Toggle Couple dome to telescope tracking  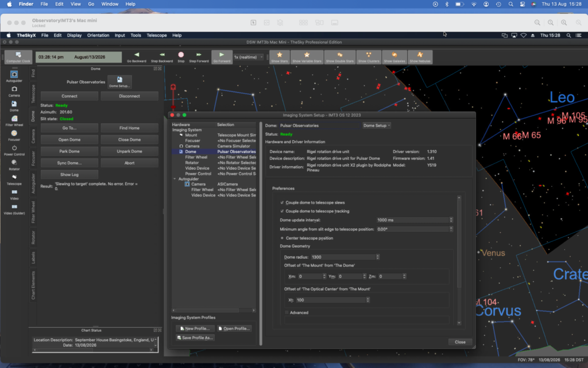click(282, 211)
